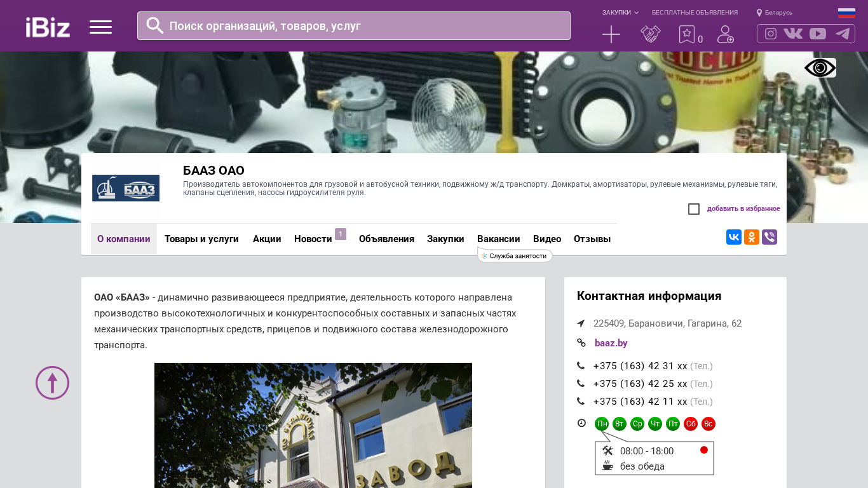Image resolution: width=868 pixels, height=488 pixels.
Task: Click the 08:00 - 18:00 hours text
Action: (647, 451)
